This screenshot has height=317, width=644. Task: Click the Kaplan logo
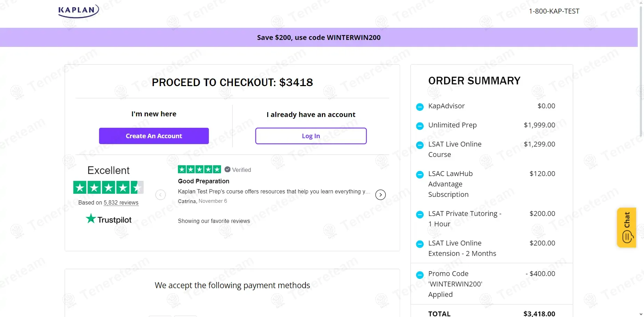79,11
